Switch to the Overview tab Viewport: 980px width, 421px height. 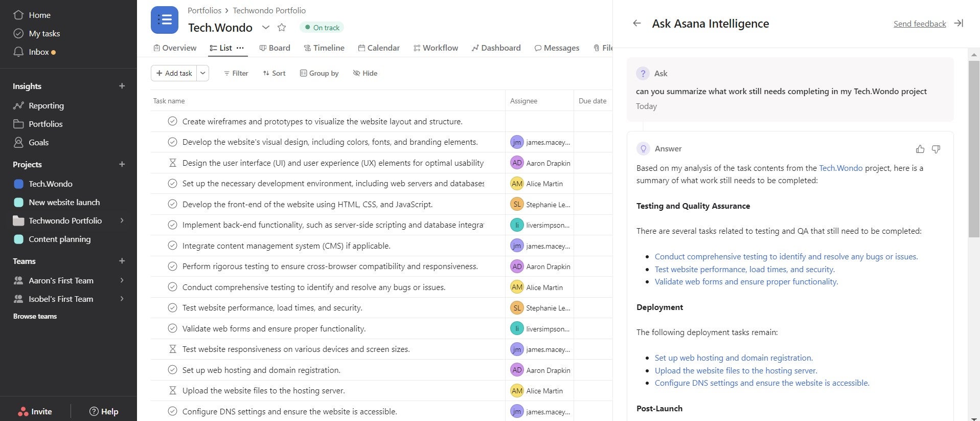[x=175, y=48]
